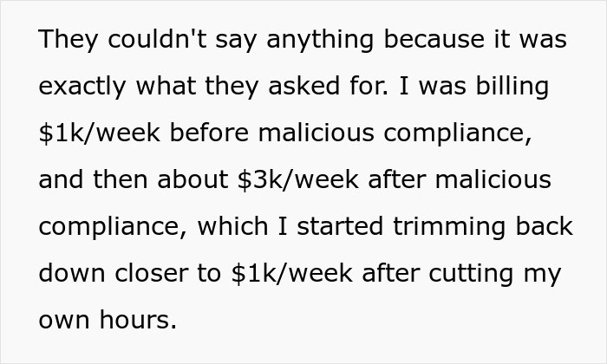Select the word "billing"
This screenshot has height=364, width=607.
[512, 87]
